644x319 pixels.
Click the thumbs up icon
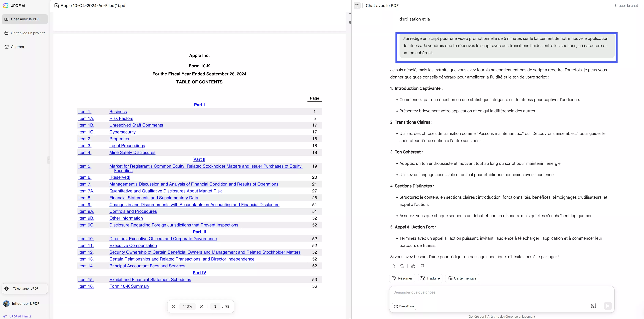[413, 266]
